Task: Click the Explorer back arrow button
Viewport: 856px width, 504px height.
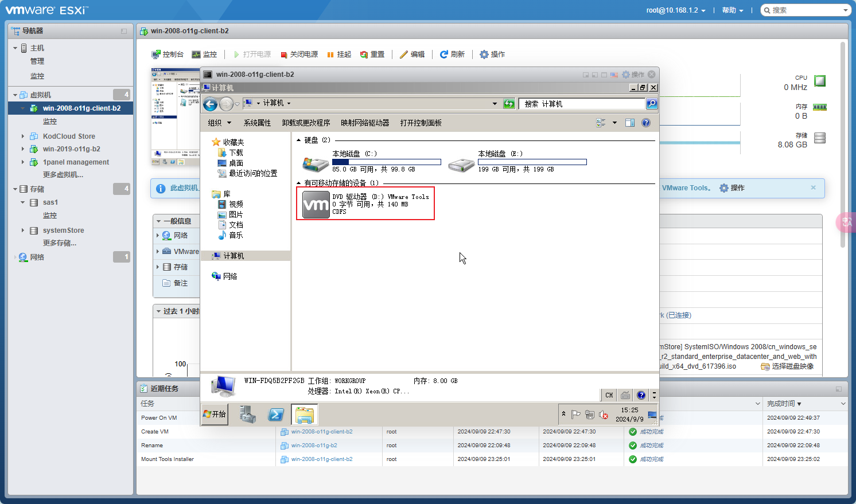Action: (210, 104)
